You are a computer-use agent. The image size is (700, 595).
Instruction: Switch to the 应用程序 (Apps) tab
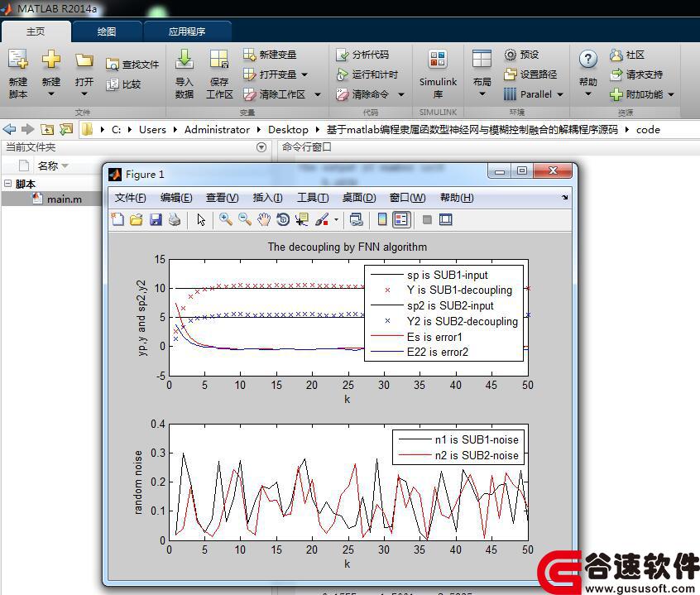pos(187,31)
